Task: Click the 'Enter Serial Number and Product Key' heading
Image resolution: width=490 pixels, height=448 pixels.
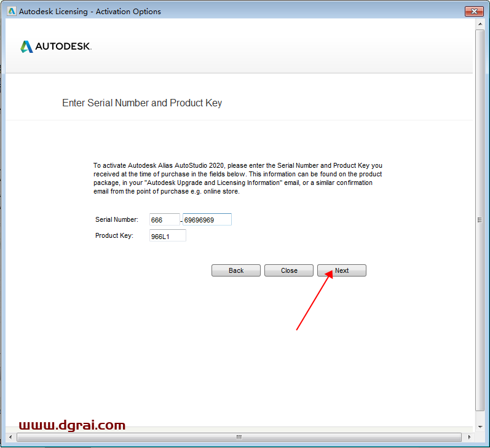Action: [142, 103]
